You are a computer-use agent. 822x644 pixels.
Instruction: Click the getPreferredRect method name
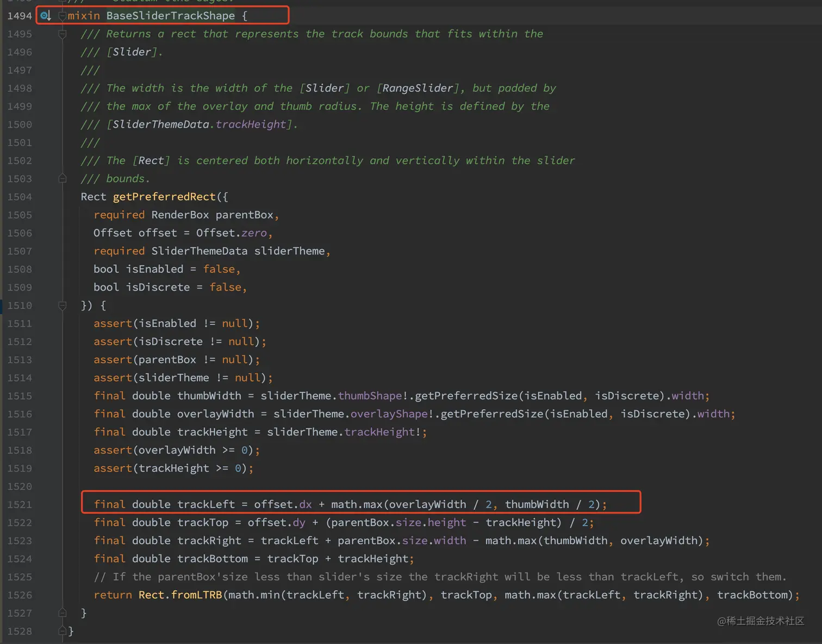coord(164,197)
